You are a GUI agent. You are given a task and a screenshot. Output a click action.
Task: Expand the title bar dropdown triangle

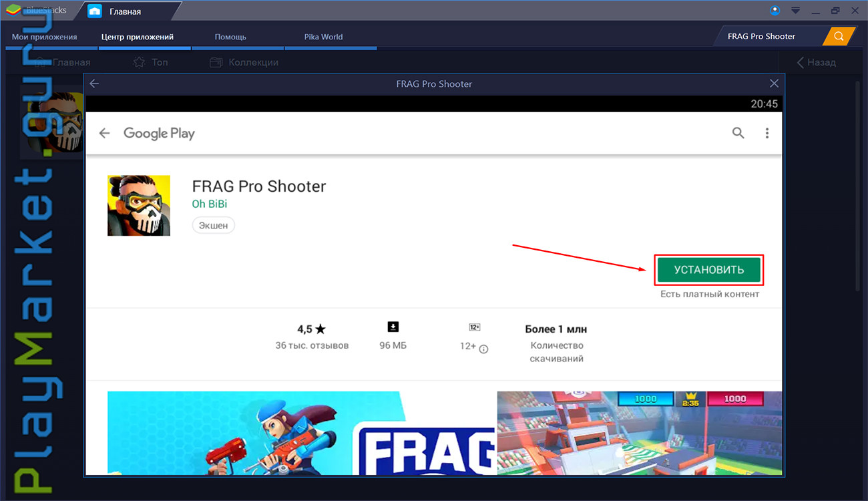pyautogui.click(x=795, y=10)
